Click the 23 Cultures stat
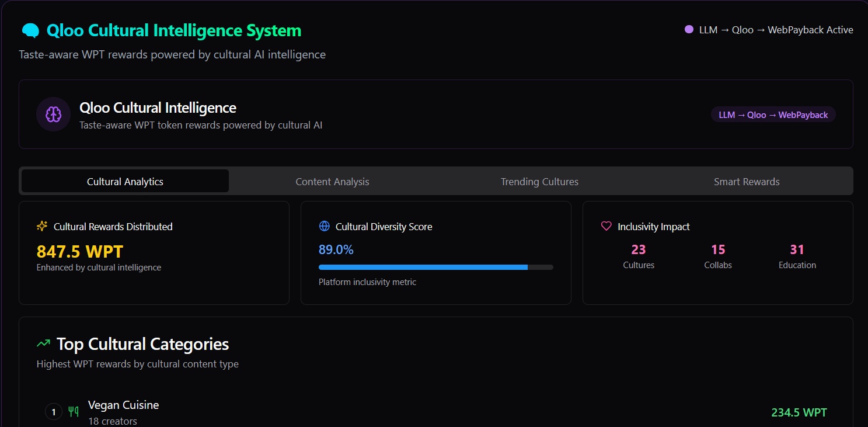The height and width of the screenshot is (427, 868). [639, 256]
